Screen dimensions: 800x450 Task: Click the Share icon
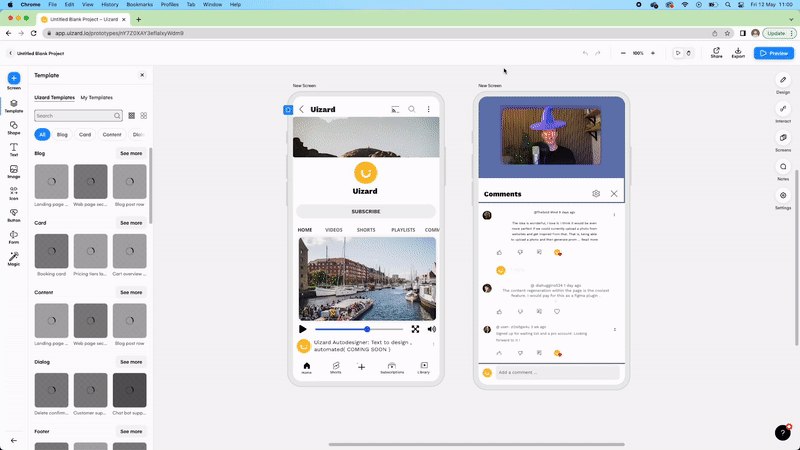click(x=716, y=51)
